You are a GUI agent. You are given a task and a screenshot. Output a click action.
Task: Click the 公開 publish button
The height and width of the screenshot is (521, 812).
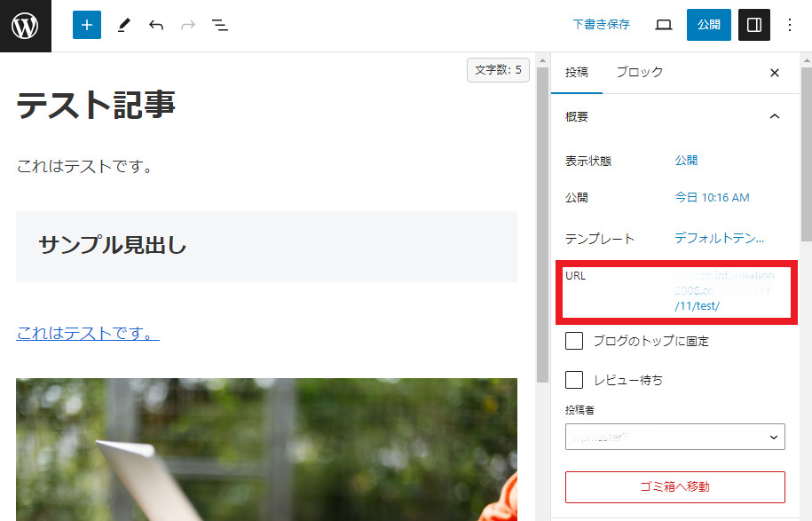click(x=708, y=25)
